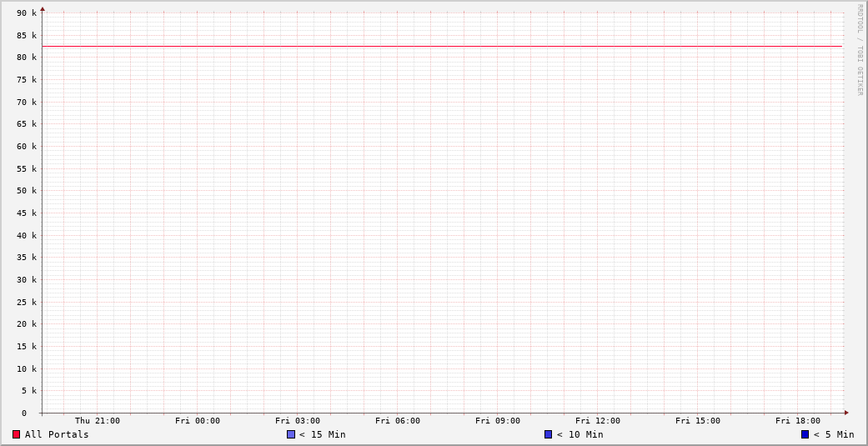868x446 pixels.
Task: Click the red arrow atop the Y axis
Action: [x=43, y=9]
